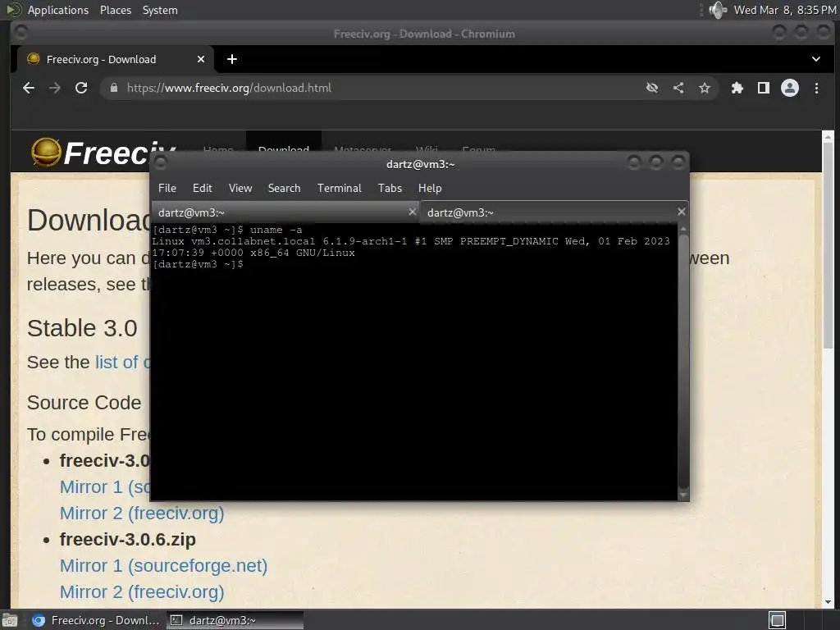Open the Applications menu

58,10
